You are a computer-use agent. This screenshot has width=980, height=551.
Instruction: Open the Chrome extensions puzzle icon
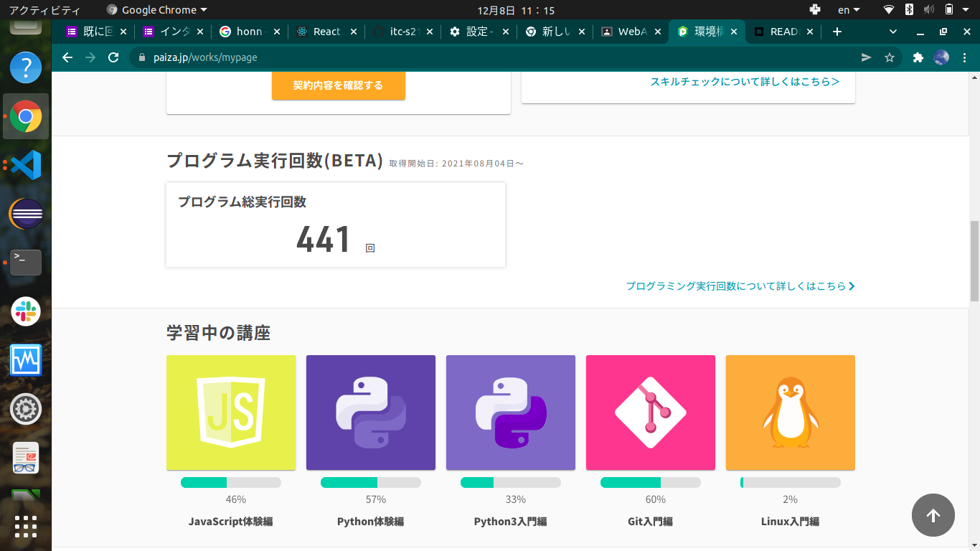(918, 57)
